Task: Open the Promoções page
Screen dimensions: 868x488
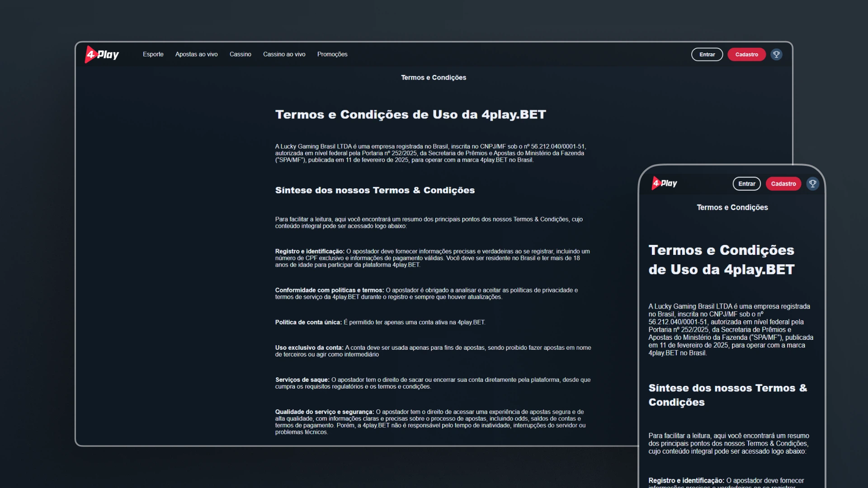Action: (332, 54)
